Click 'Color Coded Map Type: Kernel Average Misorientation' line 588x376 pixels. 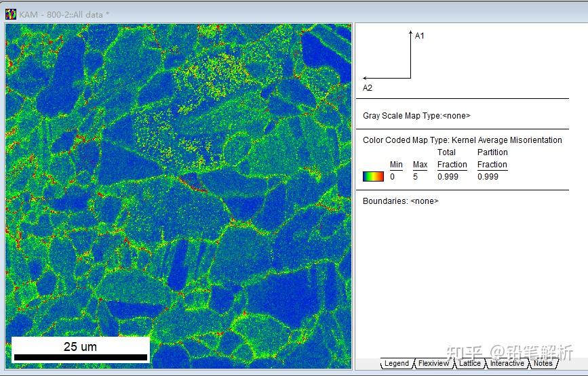[x=463, y=140]
